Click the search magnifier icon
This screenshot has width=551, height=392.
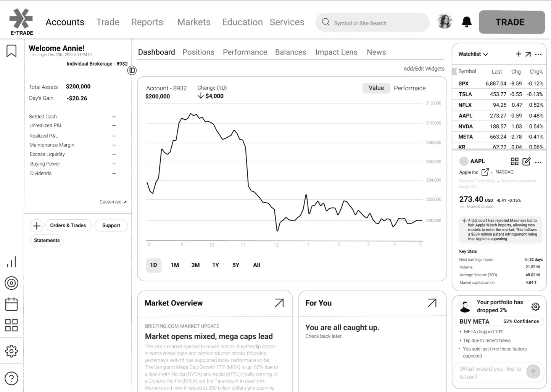pos(325,22)
